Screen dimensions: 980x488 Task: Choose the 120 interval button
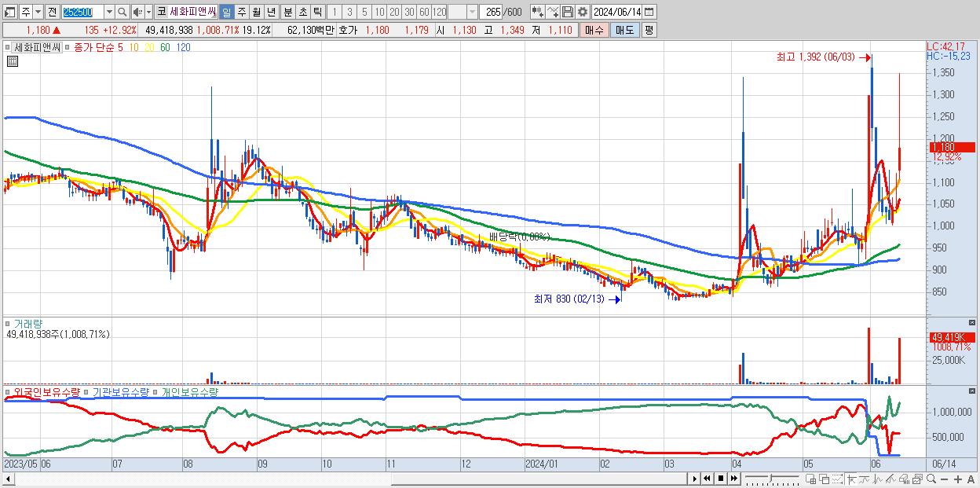click(x=440, y=12)
